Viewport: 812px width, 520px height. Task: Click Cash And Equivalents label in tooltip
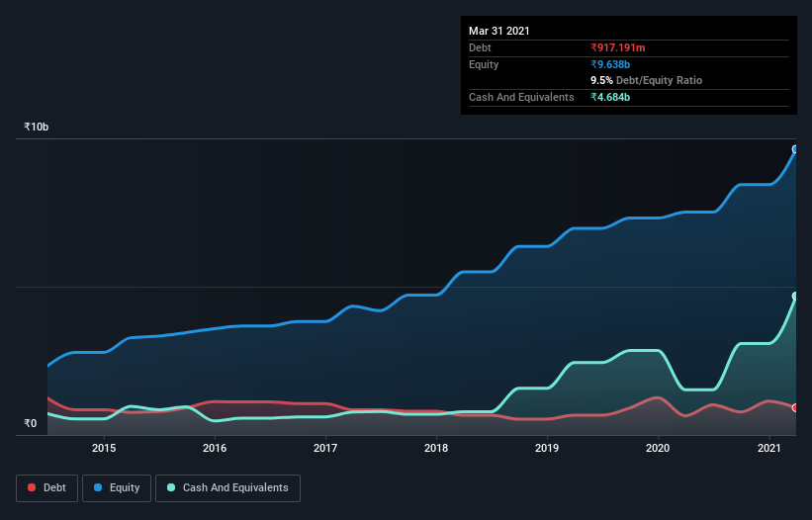click(521, 97)
